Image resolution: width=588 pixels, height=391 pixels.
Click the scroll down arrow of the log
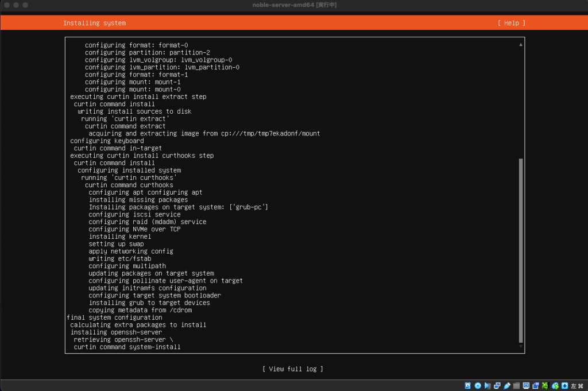520,346
